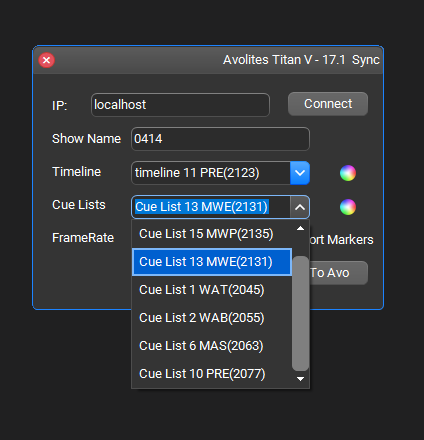Select Cue List 15 MWP(2135)
The image size is (424, 440).
click(212, 234)
